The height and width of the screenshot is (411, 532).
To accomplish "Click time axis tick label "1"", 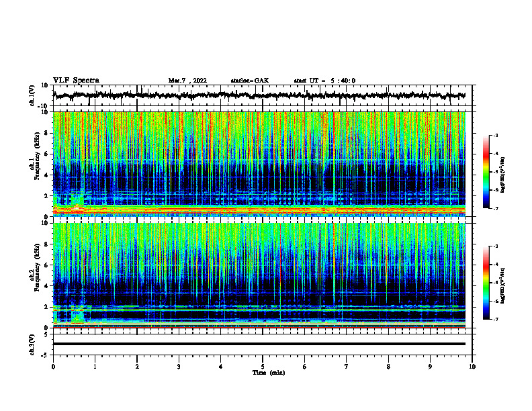I will click(95, 367).
